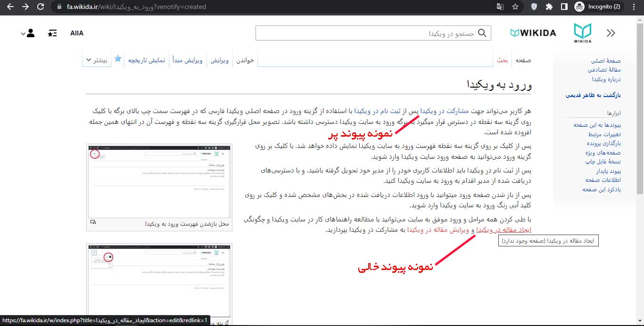Select the صفحه page tab

coord(523,60)
